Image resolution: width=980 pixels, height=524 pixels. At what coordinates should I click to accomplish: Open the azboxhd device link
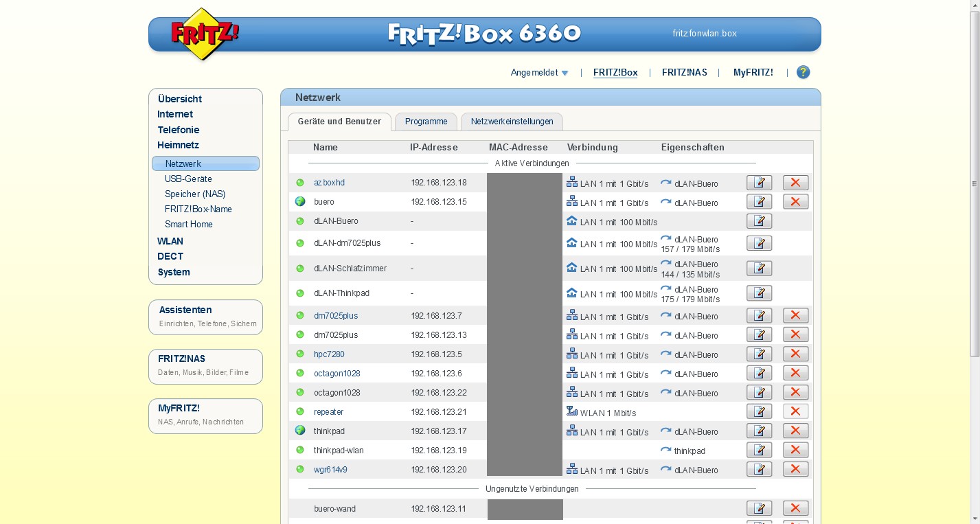click(329, 183)
